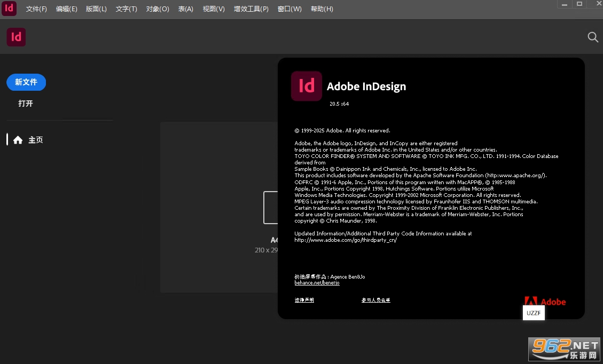Open the 帮助(H) menu
The height and width of the screenshot is (364, 603).
click(322, 9)
